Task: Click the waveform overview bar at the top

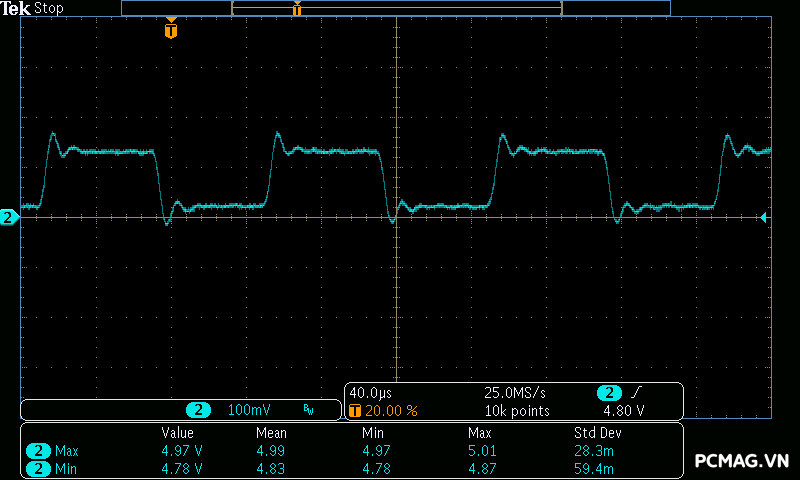Action: click(396, 8)
